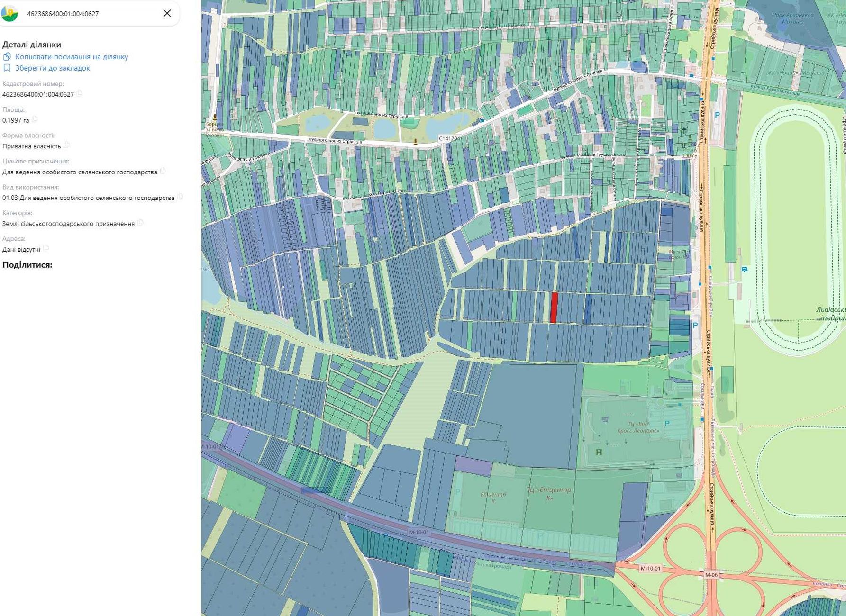Click the cadastral number search field
The width and height of the screenshot is (846, 616).
tap(90, 14)
